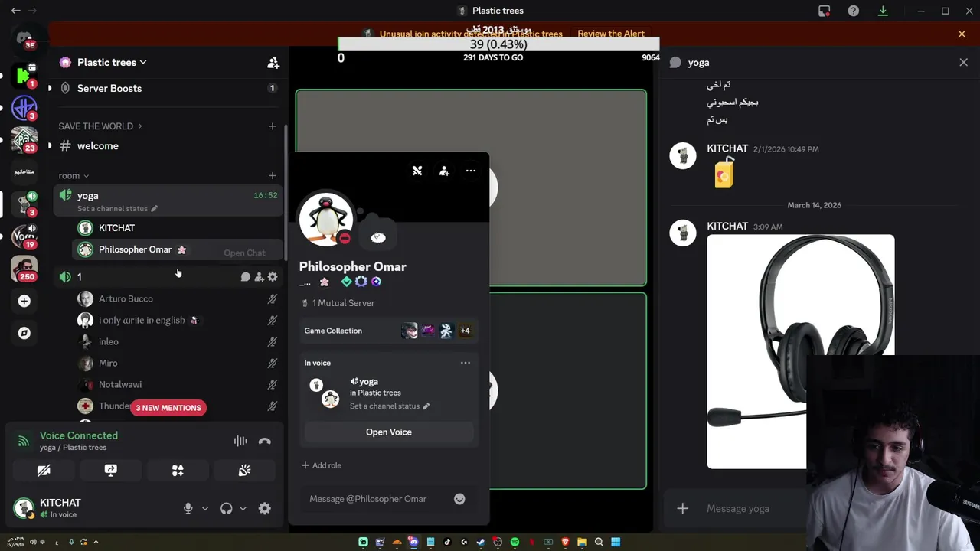Select Arturo Bucco in voice list
The width and height of the screenshot is (980, 551).
(178, 298)
